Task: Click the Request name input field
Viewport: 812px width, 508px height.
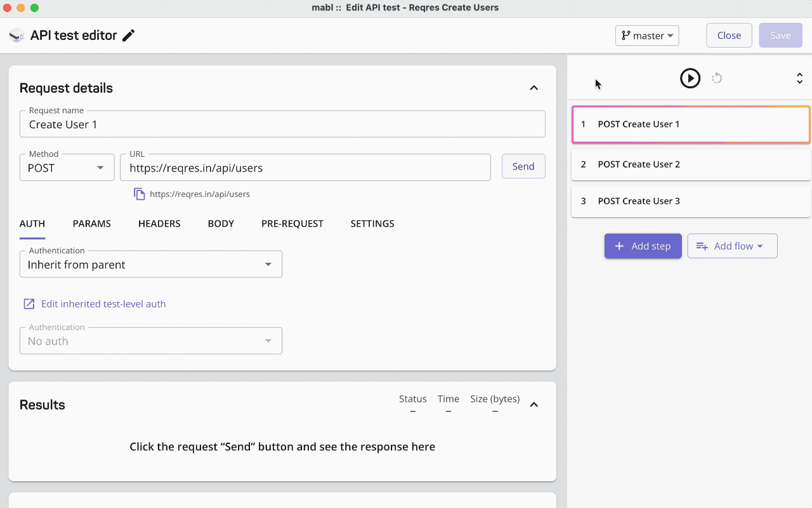Action: [282, 124]
